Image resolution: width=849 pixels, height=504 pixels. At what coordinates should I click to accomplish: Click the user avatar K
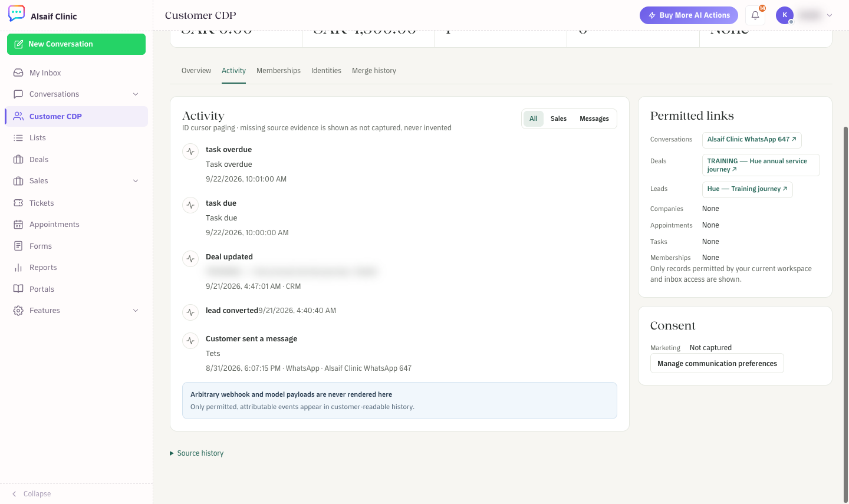(785, 15)
